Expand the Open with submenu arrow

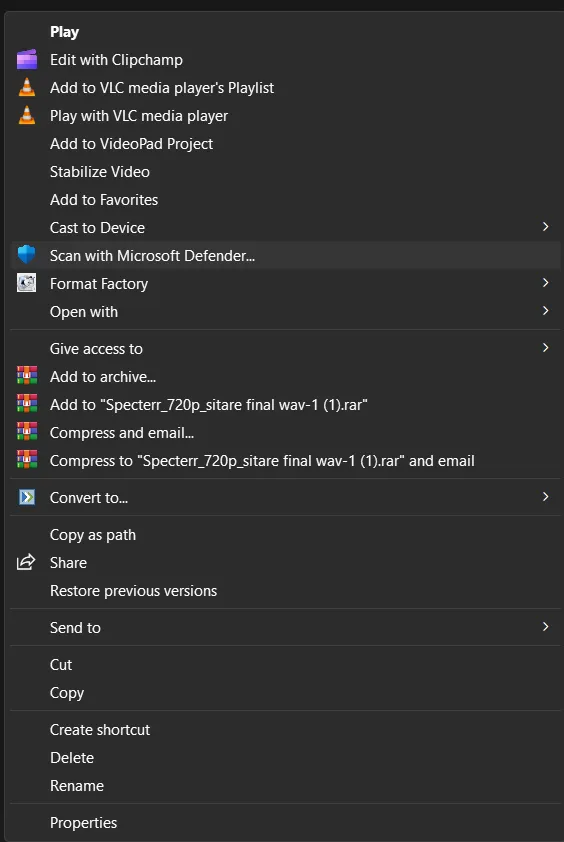click(545, 311)
